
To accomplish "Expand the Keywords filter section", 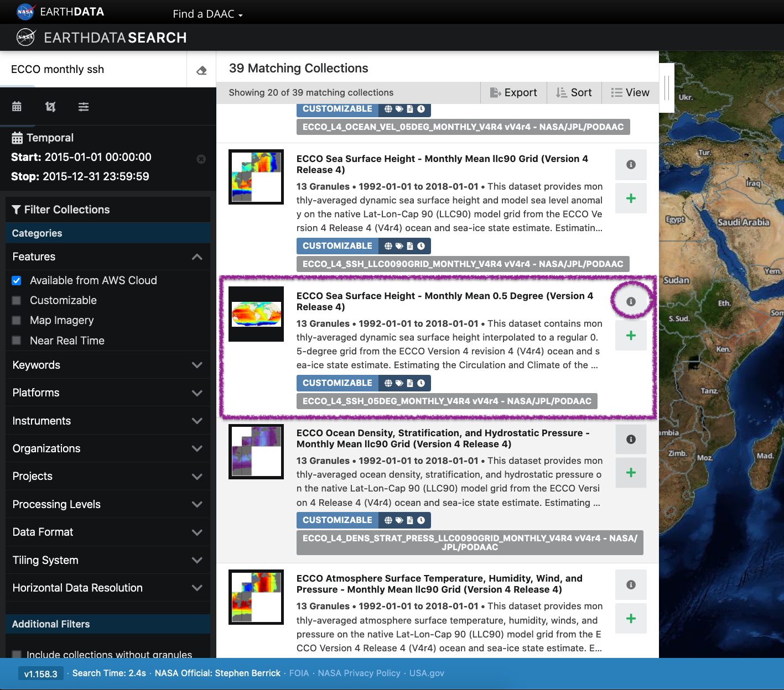I will (x=196, y=365).
